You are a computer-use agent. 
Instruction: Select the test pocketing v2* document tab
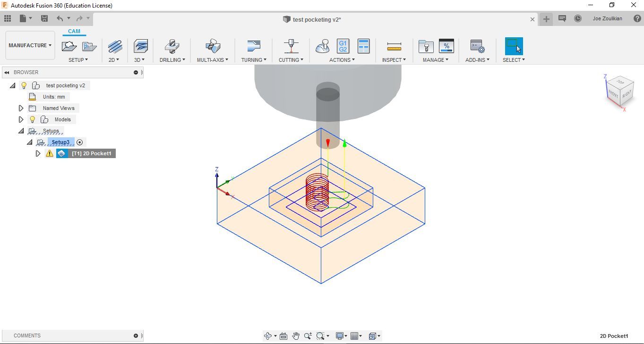(312, 19)
